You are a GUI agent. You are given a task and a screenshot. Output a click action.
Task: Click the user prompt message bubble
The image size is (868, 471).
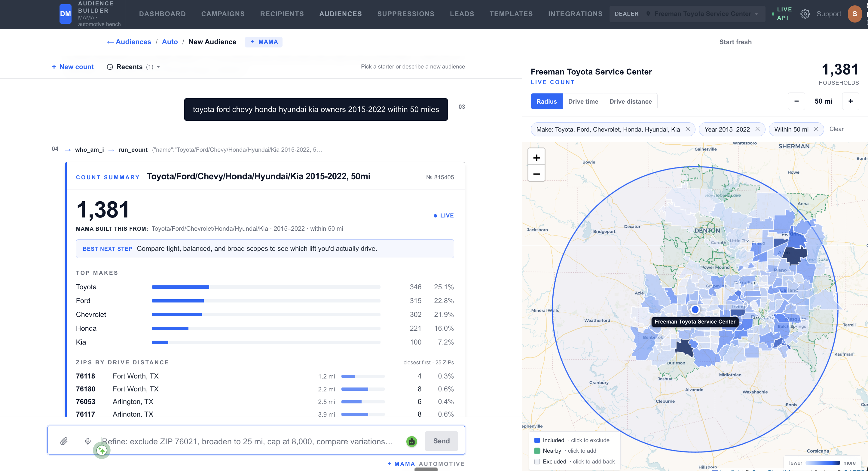click(316, 109)
